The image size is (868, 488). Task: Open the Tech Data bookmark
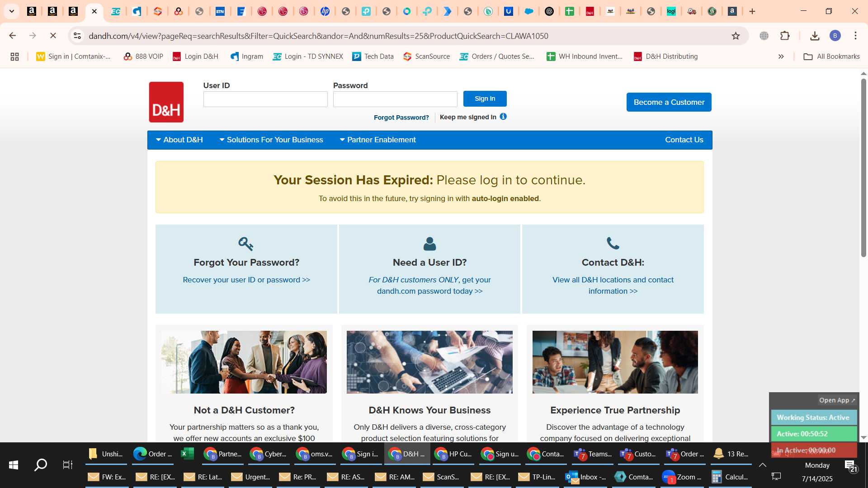click(373, 56)
